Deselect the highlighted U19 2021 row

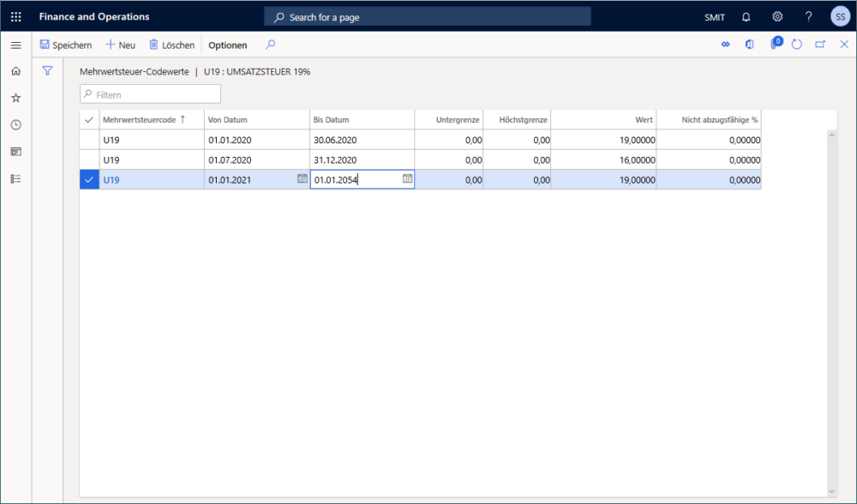tap(89, 179)
